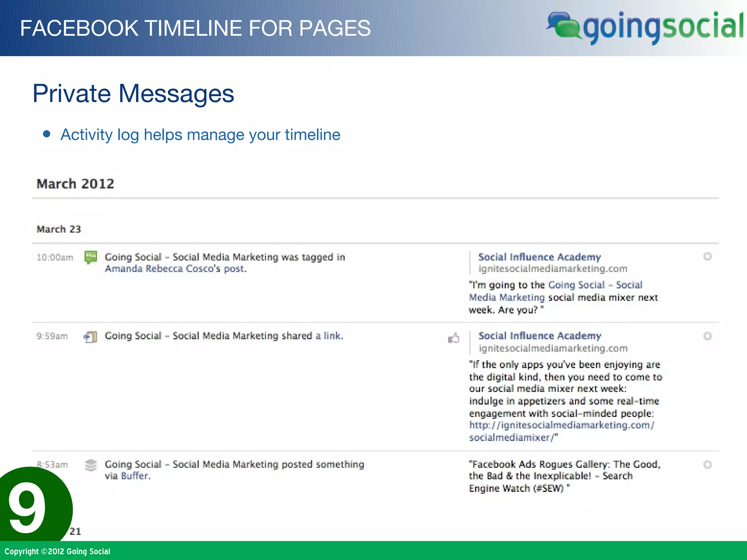
Task: Open the Buffer link in 8:53am entry
Action: (x=135, y=476)
